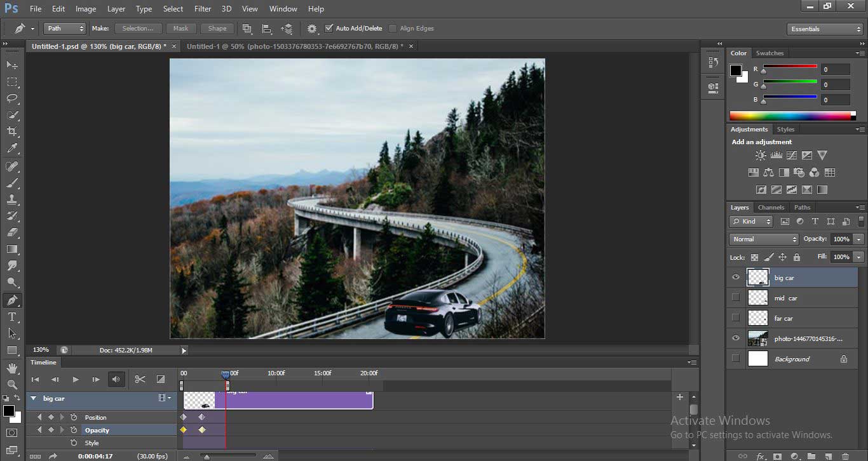Collapse the big car timeline track

click(33, 399)
